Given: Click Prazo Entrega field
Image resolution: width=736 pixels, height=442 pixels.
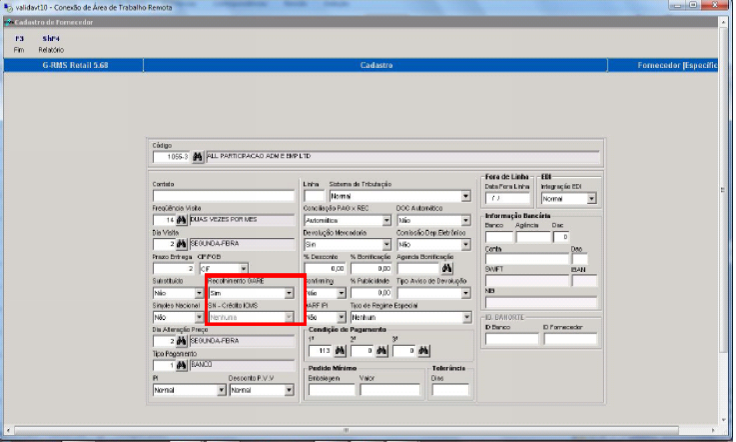Looking at the screenshot, I should click(x=174, y=269).
